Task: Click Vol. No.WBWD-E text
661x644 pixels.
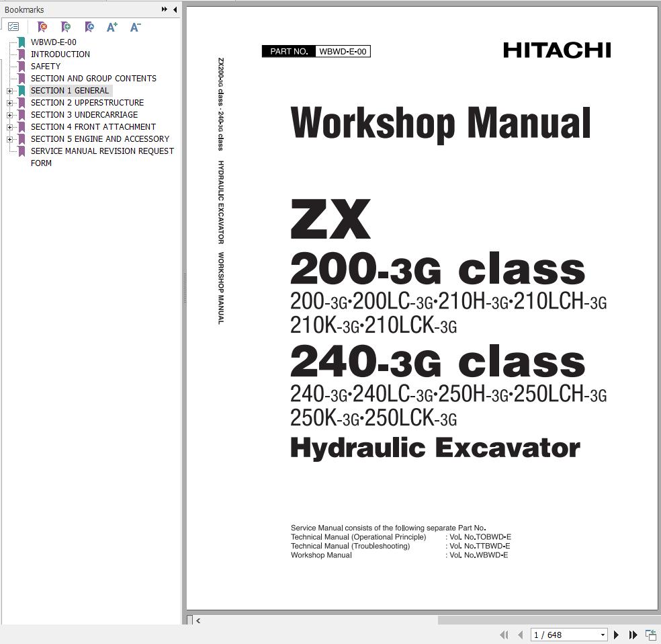Action: (478, 555)
